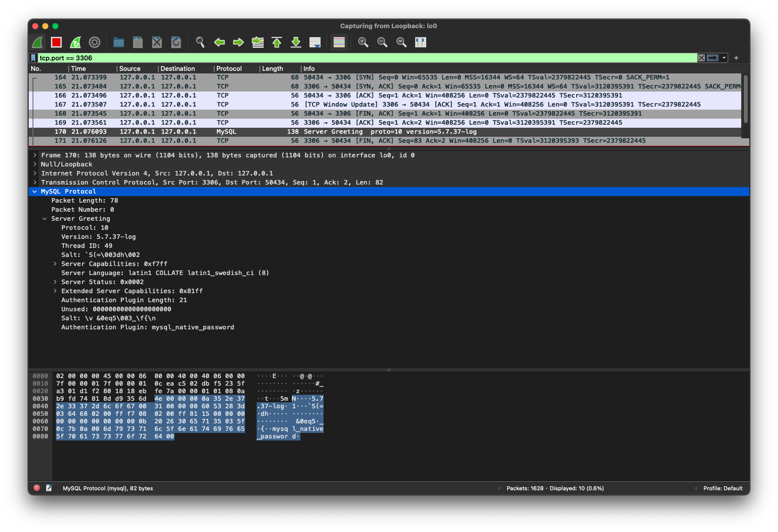Select Authentication Plugin: mysql_native_password field
778x532 pixels.
pos(147,327)
